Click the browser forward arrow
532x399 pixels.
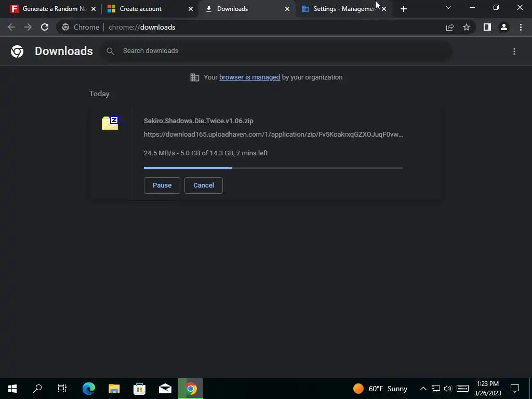(28, 27)
